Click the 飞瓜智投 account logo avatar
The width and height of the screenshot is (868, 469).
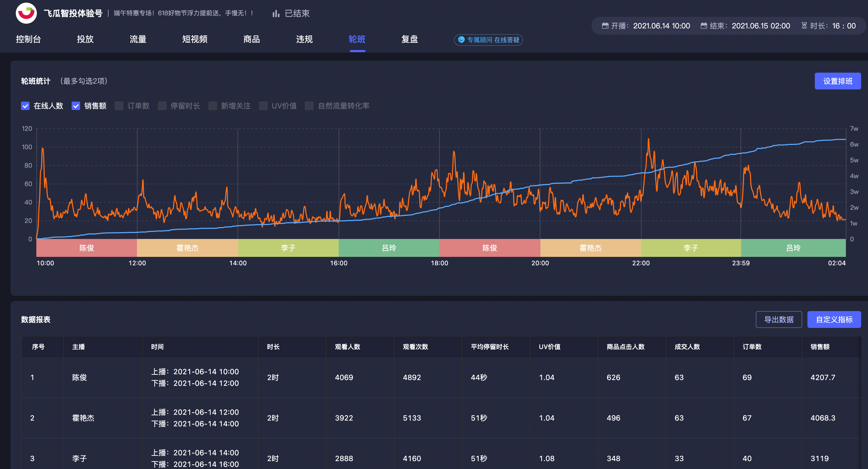[26, 13]
